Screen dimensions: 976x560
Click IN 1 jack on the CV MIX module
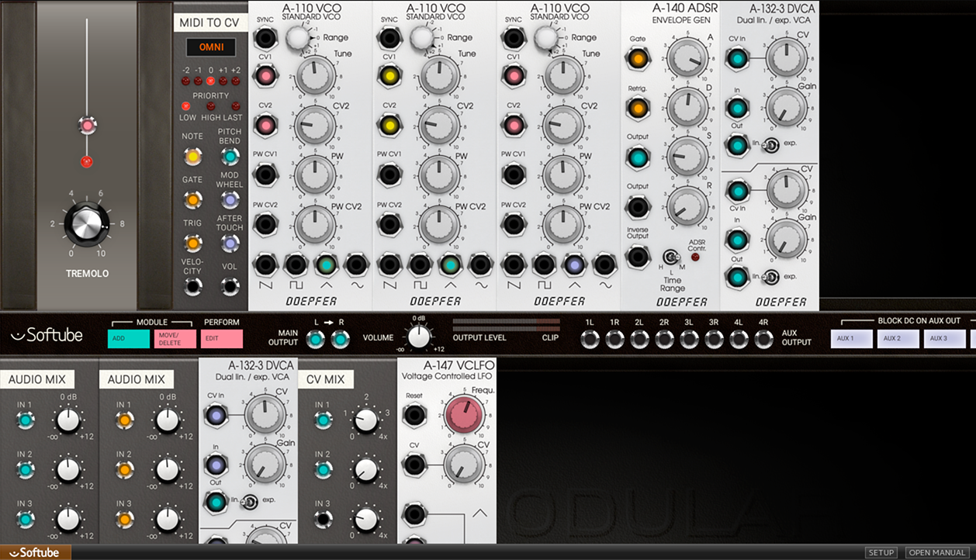(323, 420)
